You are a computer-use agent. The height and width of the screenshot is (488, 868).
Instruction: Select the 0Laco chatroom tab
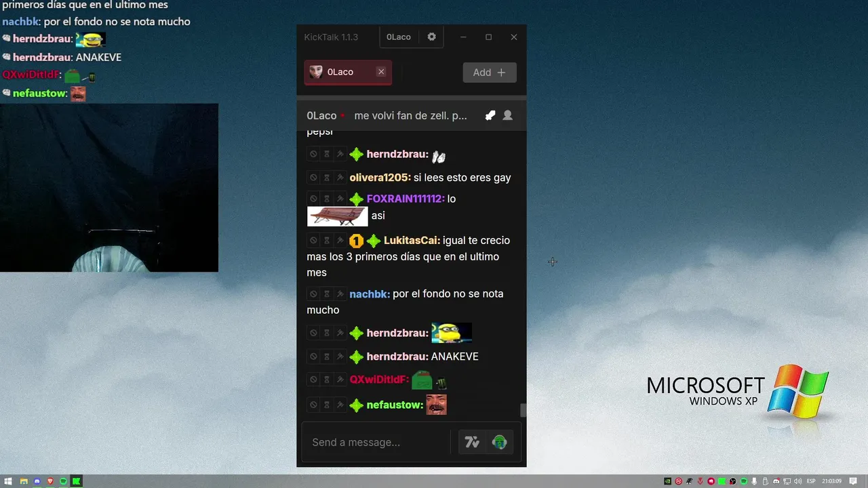[348, 72]
